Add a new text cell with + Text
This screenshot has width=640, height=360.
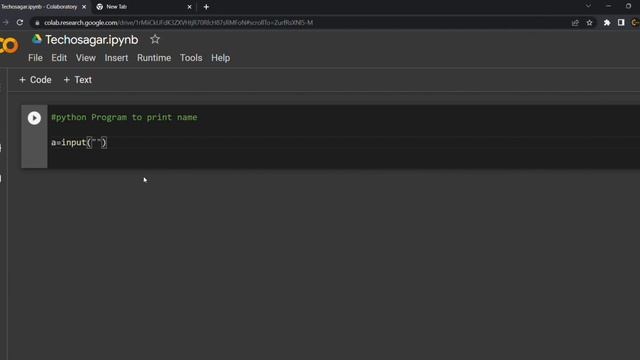coord(78,80)
